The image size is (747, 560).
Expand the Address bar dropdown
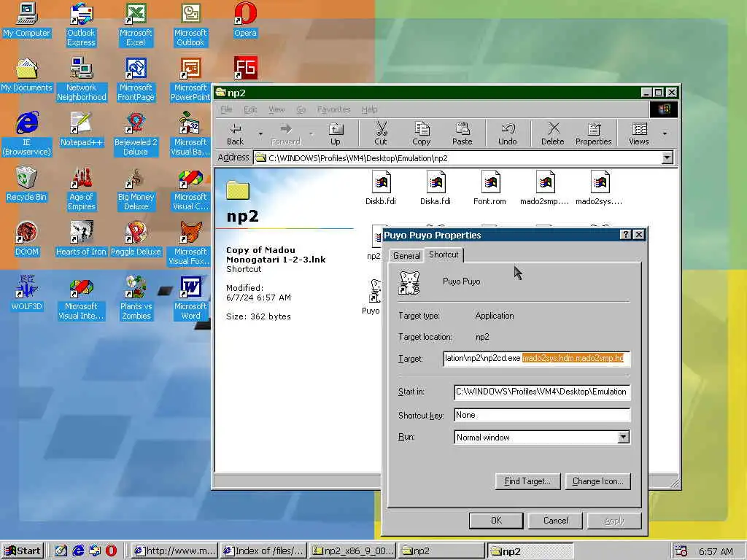tap(667, 157)
